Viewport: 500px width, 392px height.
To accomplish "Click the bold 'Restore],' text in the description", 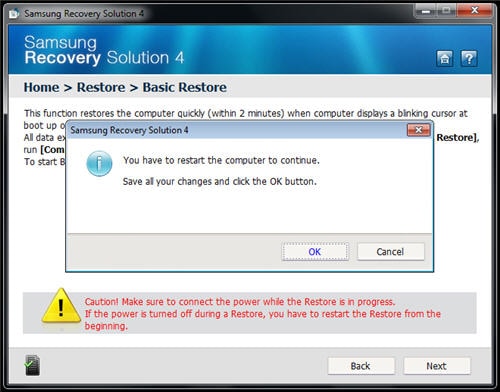I will [458, 138].
